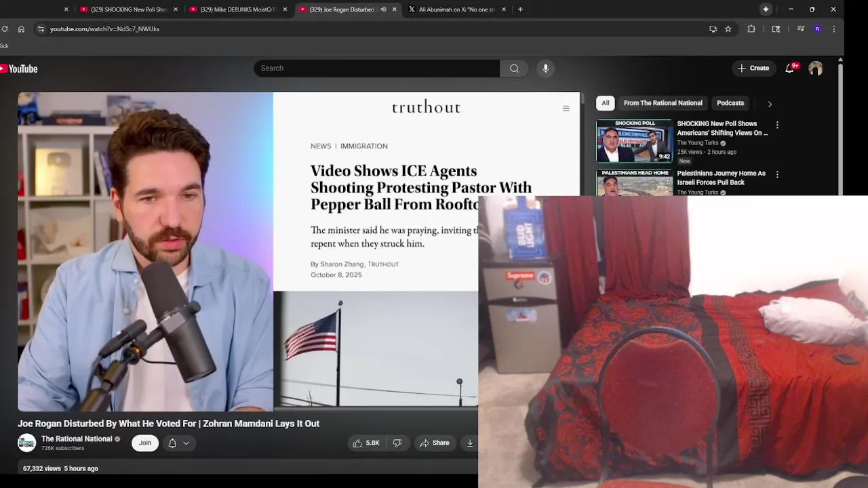Close the SHOCKING New Poll tab
Screen dimensions: 868x488
tap(176, 9)
